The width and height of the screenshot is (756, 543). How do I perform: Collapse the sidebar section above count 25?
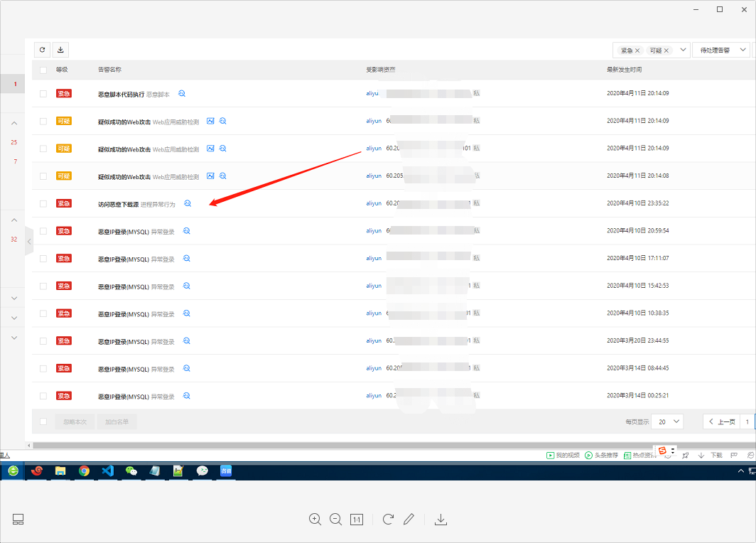click(x=14, y=123)
